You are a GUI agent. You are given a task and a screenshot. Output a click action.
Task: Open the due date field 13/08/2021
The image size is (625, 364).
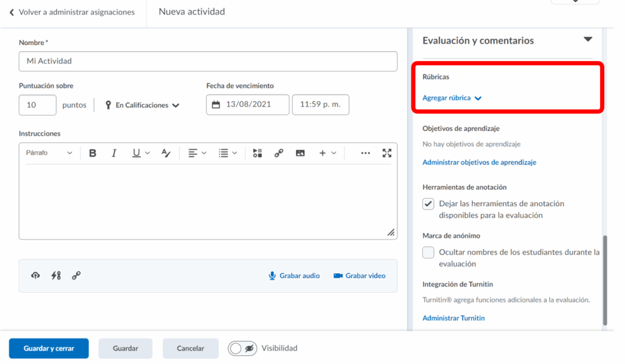pos(247,105)
